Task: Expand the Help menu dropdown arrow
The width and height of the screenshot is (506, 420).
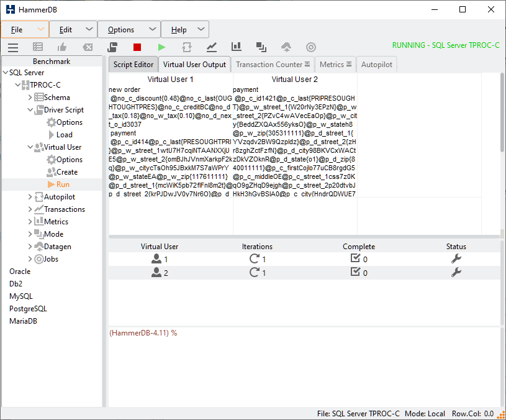Action: 201,29
